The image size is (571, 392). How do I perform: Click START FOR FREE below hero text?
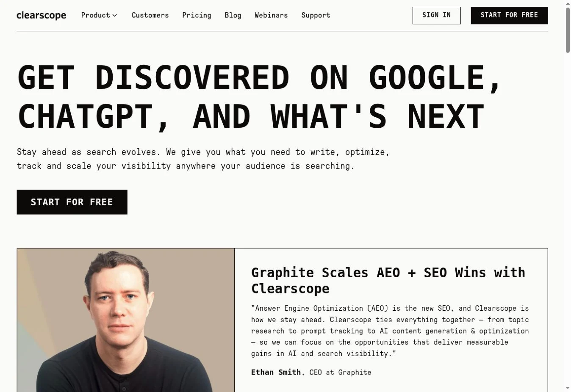tap(72, 202)
